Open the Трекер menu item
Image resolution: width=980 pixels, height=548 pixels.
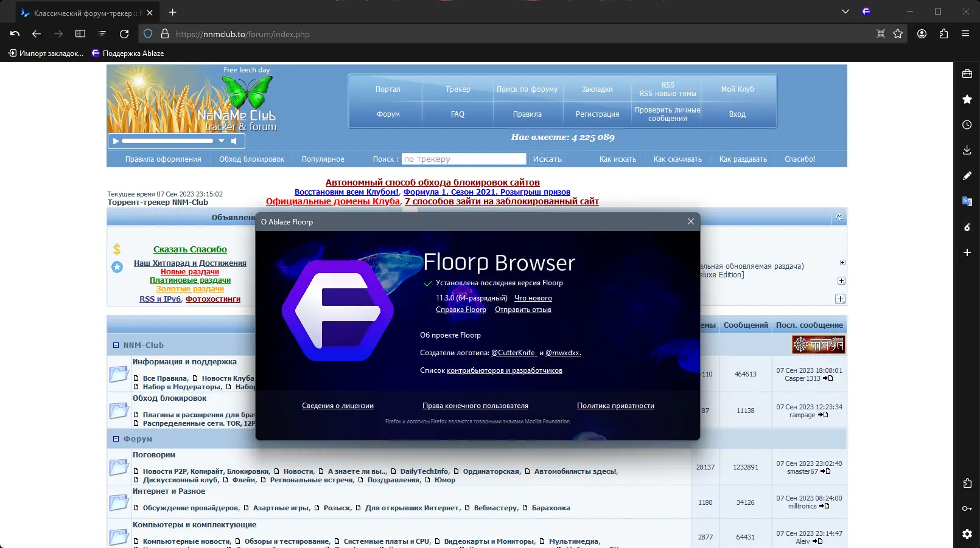[458, 89]
